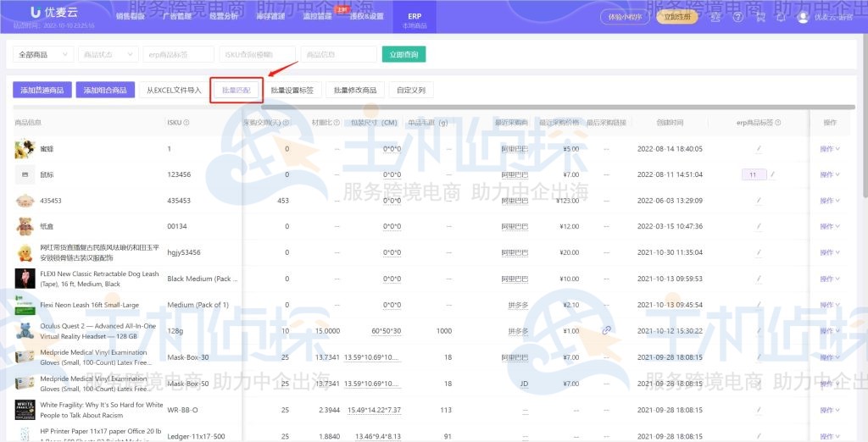
Task: Open 操作 dropdown for the 纸盒 row
Action: (829, 227)
